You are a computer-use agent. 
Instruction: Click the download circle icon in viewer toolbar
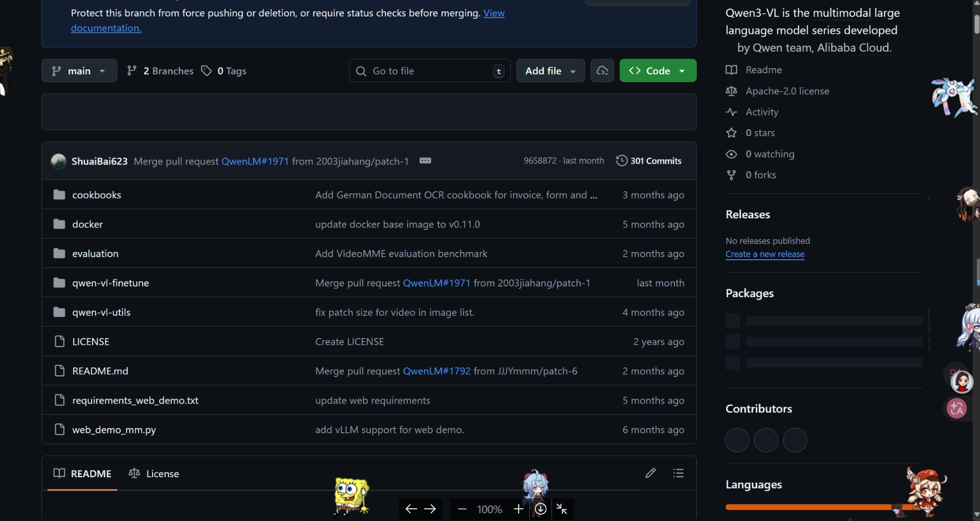(x=541, y=509)
